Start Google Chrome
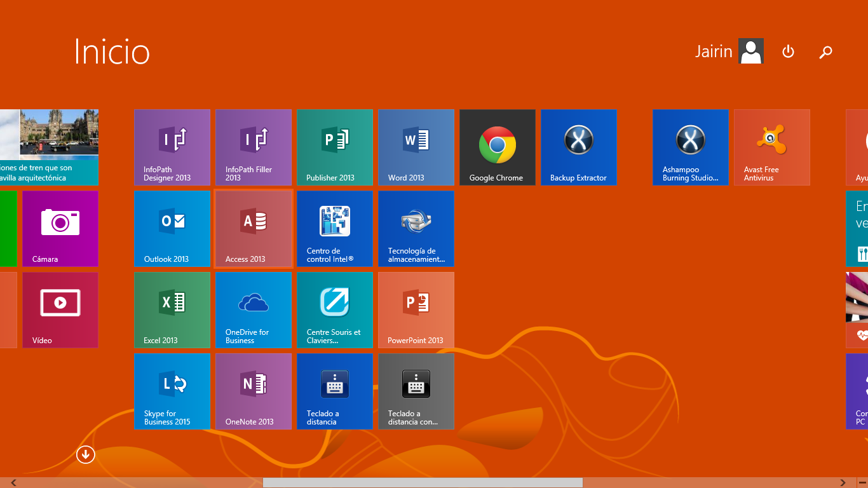The height and width of the screenshot is (488, 868). click(498, 147)
